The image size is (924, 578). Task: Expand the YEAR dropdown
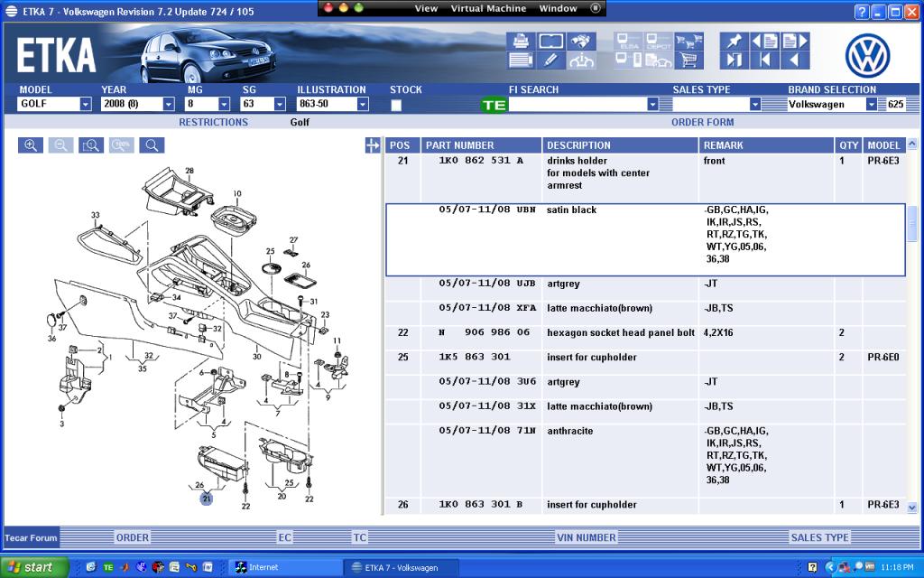coord(168,105)
